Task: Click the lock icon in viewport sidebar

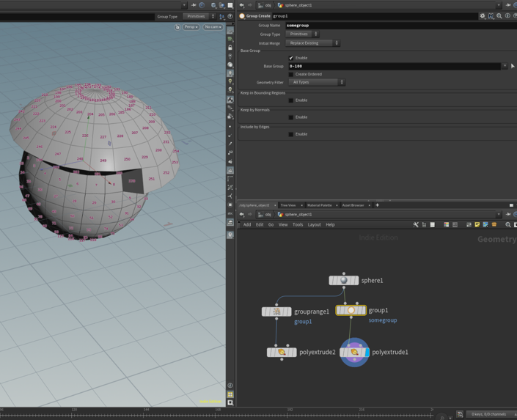Action: [x=230, y=48]
